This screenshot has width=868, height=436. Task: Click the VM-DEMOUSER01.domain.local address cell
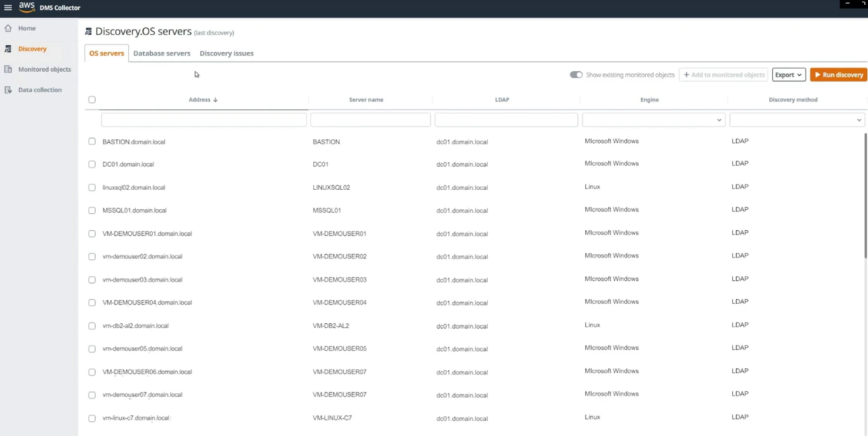[147, 234]
